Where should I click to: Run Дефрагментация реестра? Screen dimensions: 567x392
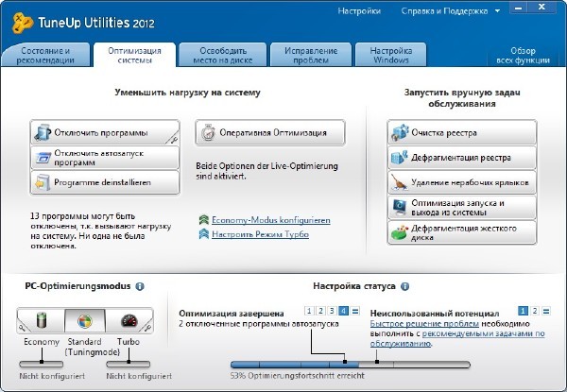click(462, 158)
